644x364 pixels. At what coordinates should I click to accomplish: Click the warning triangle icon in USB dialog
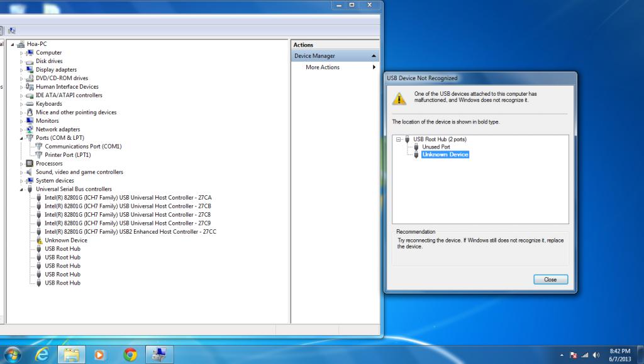pos(399,98)
